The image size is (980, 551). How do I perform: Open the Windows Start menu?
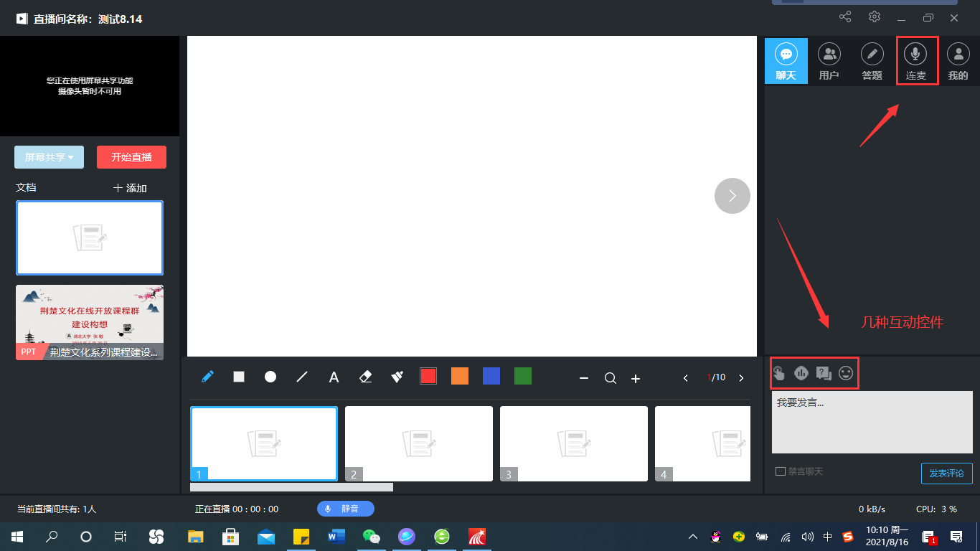[x=17, y=536]
